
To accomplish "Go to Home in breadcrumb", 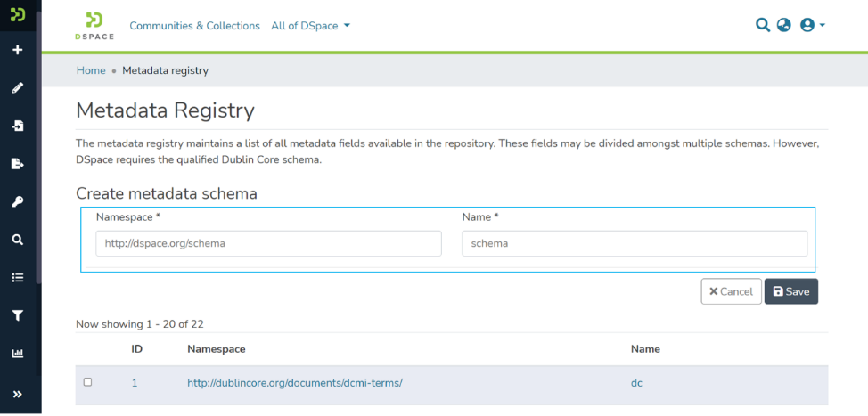I will pyautogui.click(x=91, y=70).
